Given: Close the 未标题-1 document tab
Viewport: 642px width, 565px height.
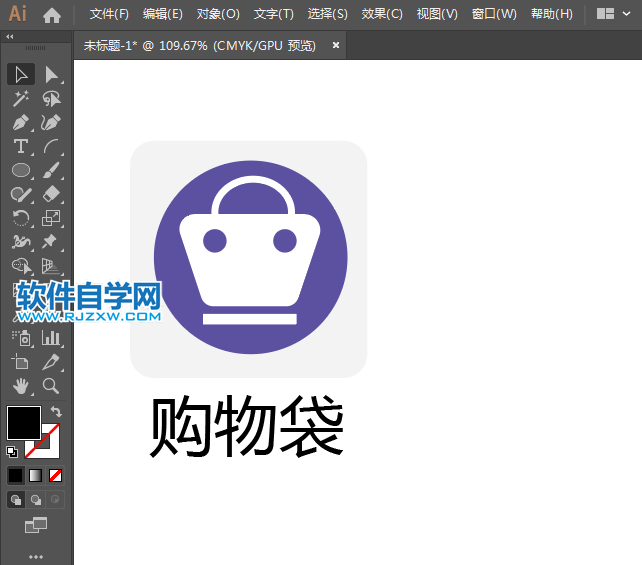Looking at the screenshot, I should pyautogui.click(x=336, y=45).
